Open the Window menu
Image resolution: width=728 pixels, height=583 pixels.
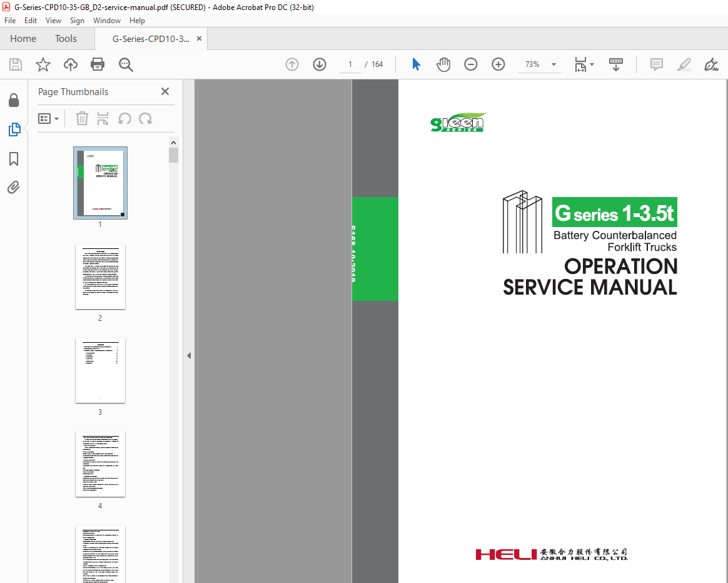click(x=107, y=21)
